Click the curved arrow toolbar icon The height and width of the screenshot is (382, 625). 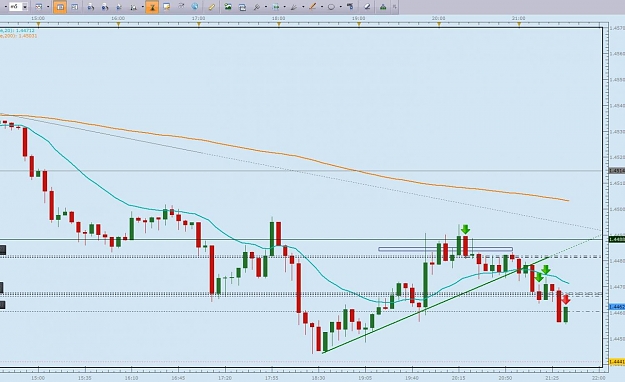(181, 7)
